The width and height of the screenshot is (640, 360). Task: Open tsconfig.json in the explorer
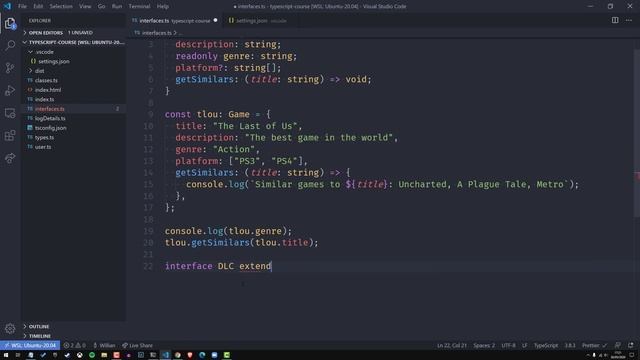(x=73, y=128)
